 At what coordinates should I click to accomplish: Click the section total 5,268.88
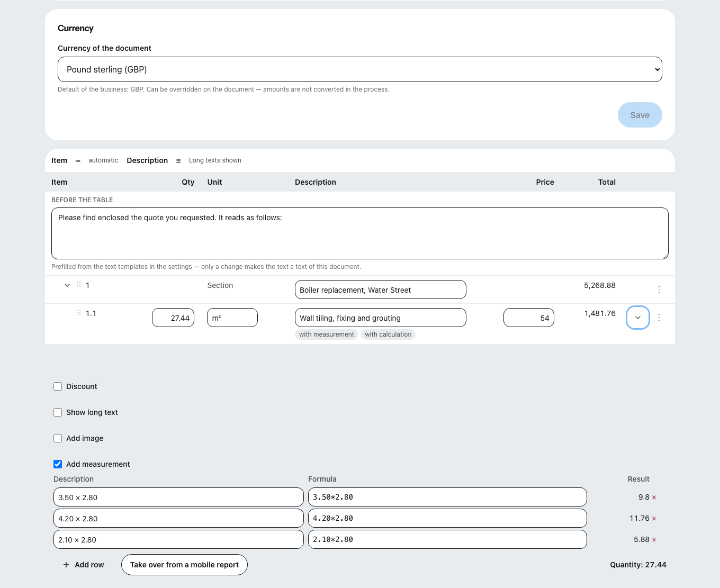[600, 285]
